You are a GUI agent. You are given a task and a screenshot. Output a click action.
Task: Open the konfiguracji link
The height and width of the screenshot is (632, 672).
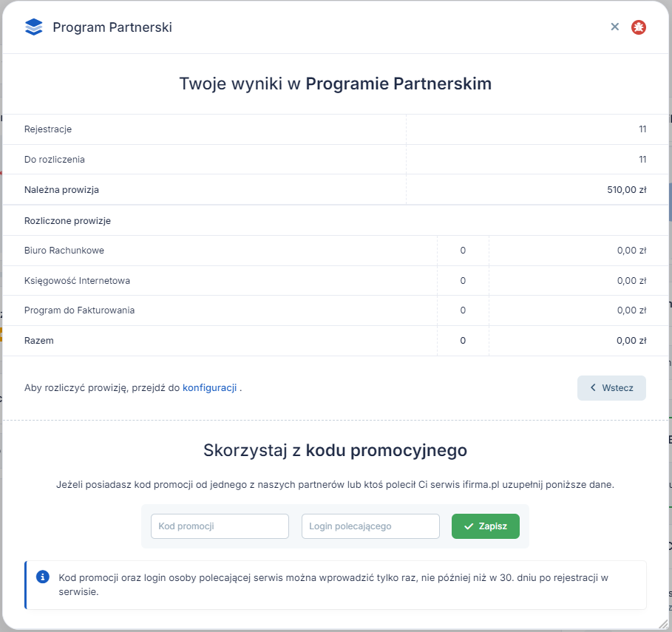coord(209,388)
